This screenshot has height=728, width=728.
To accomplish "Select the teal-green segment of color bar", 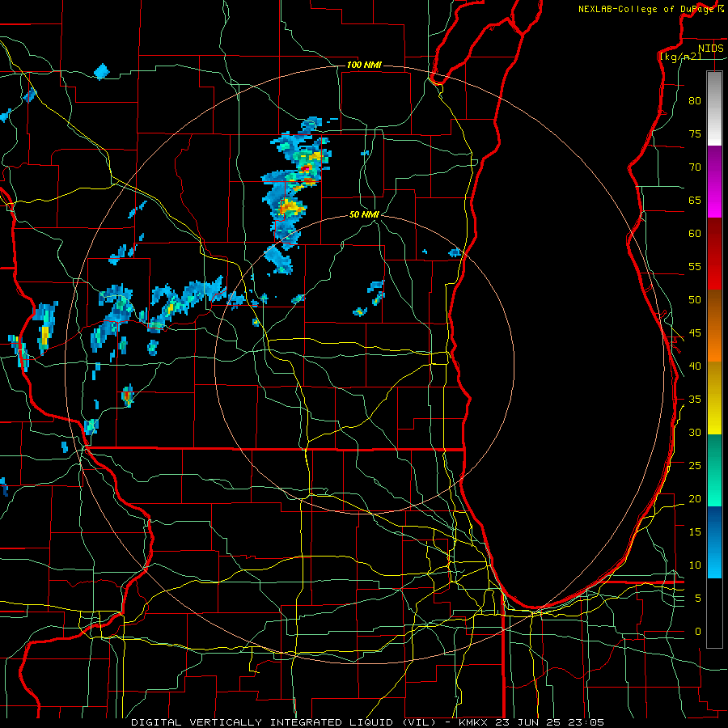I will pyautogui.click(x=714, y=470).
